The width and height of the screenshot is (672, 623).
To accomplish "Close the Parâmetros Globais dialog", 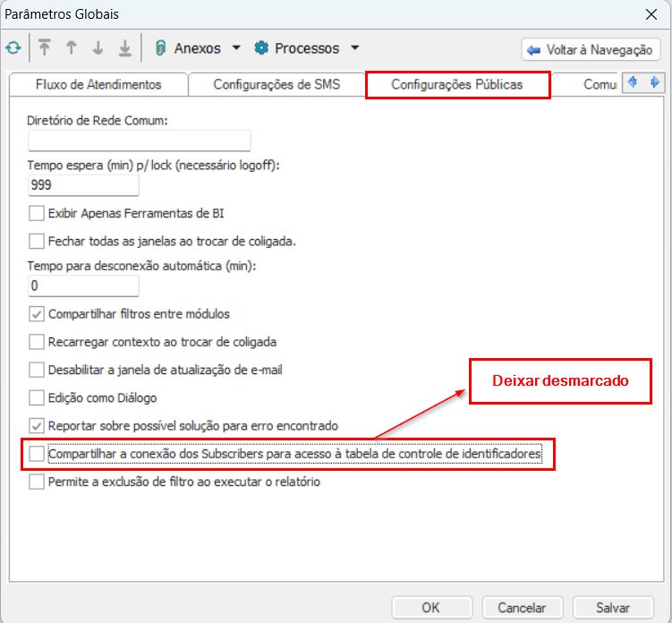I will pyautogui.click(x=651, y=14).
